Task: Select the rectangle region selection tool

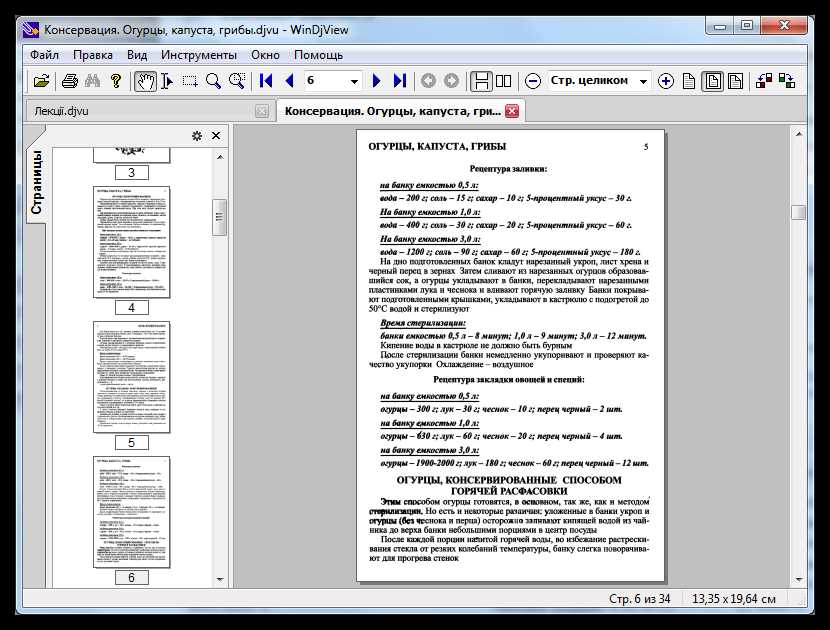Action: point(190,81)
